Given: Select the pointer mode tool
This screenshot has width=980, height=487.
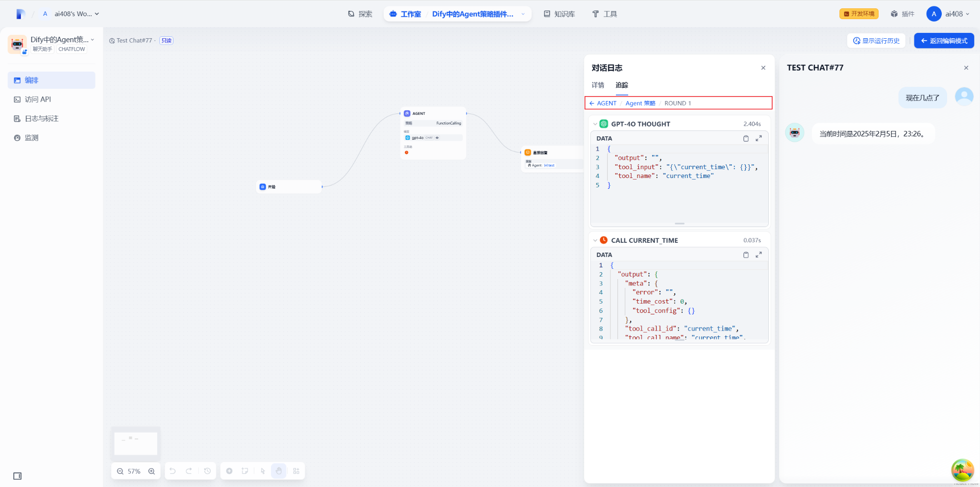Looking at the screenshot, I should click(263, 471).
